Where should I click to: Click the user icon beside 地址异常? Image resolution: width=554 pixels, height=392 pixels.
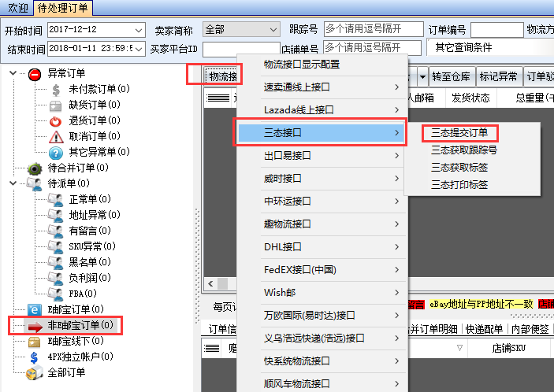pos(55,215)
